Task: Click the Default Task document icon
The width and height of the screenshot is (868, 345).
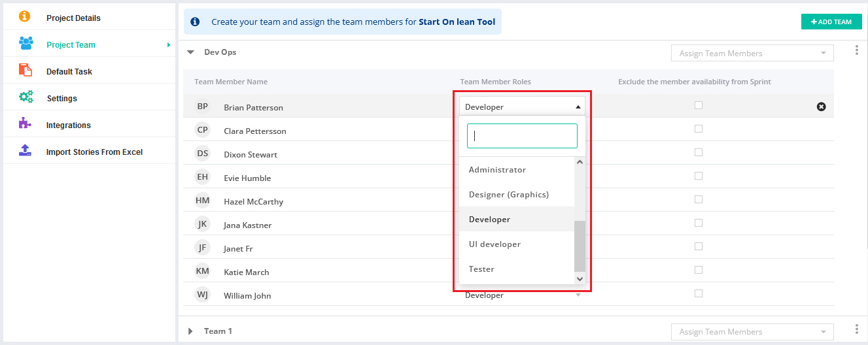Action: pos(25,71)
